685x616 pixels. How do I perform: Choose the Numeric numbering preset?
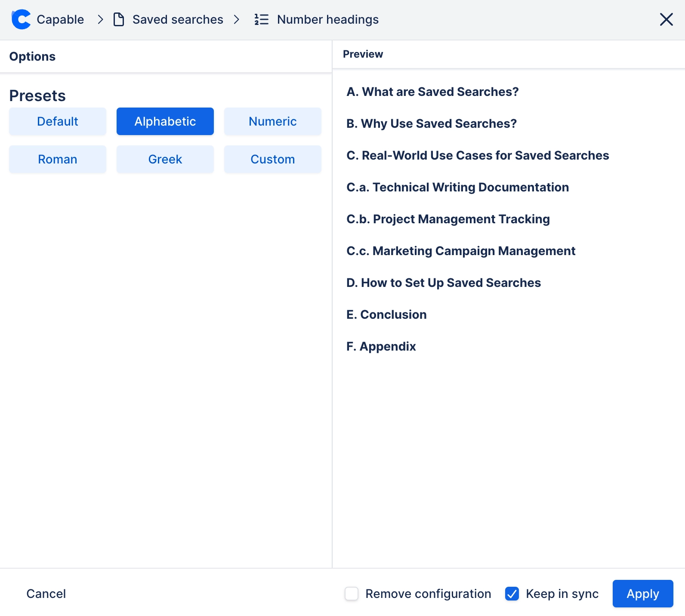(273, 121)
